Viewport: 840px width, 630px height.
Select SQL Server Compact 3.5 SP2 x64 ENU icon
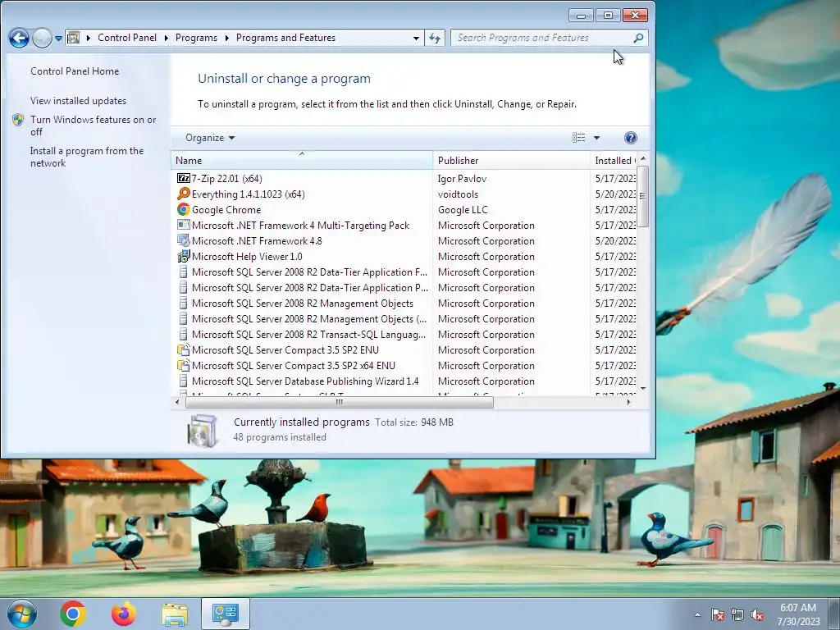pos(183,365)
